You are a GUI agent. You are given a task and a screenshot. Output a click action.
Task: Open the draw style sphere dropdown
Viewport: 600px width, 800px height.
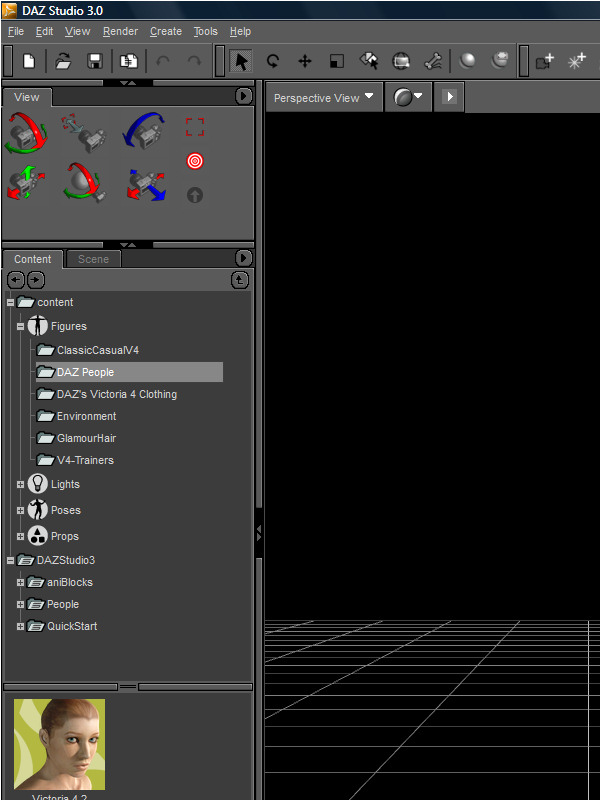[x=408, y=97]
